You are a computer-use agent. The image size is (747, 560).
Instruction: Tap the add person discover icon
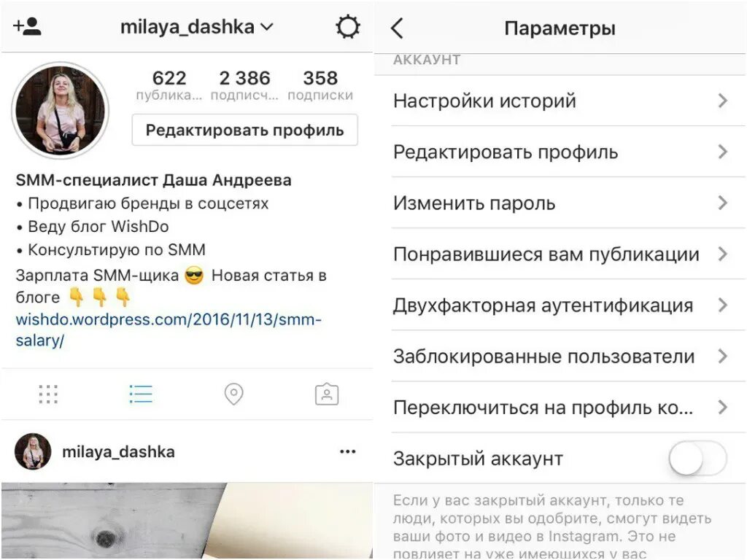27,27
